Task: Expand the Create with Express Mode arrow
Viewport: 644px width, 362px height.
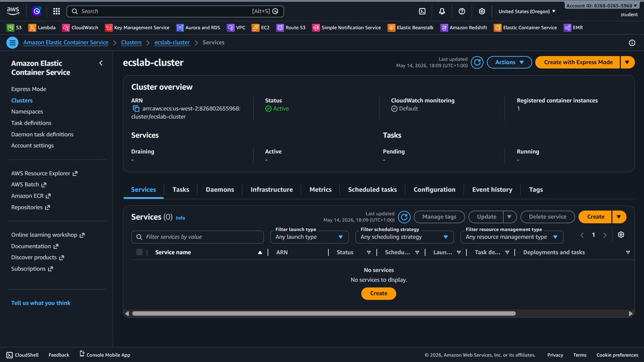Action: (627, 62)
